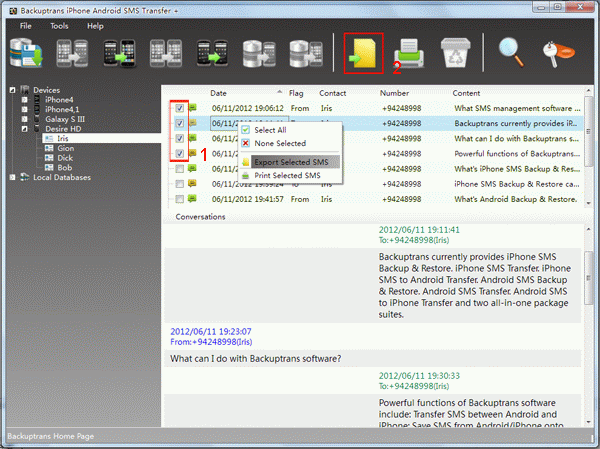Click message bubble icon of 19:06:12 row
This screenshot has width=600, height=449.
click(x=192, y=108)
